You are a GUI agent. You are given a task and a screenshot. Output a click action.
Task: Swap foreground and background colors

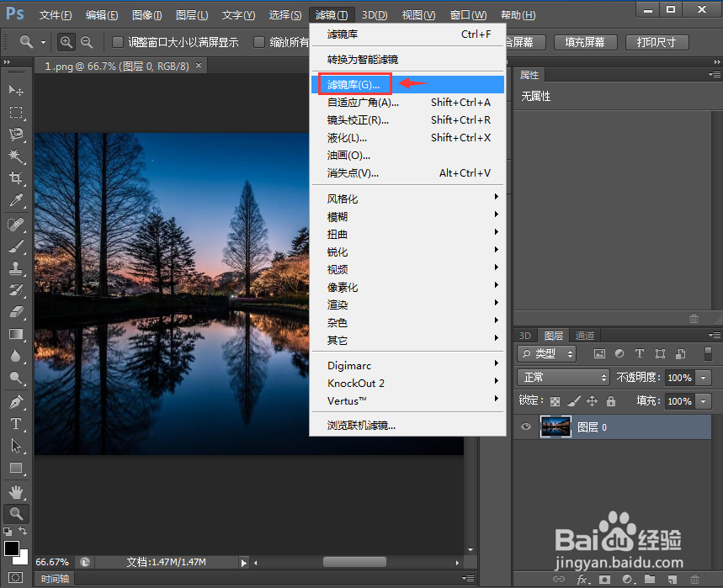23,531
